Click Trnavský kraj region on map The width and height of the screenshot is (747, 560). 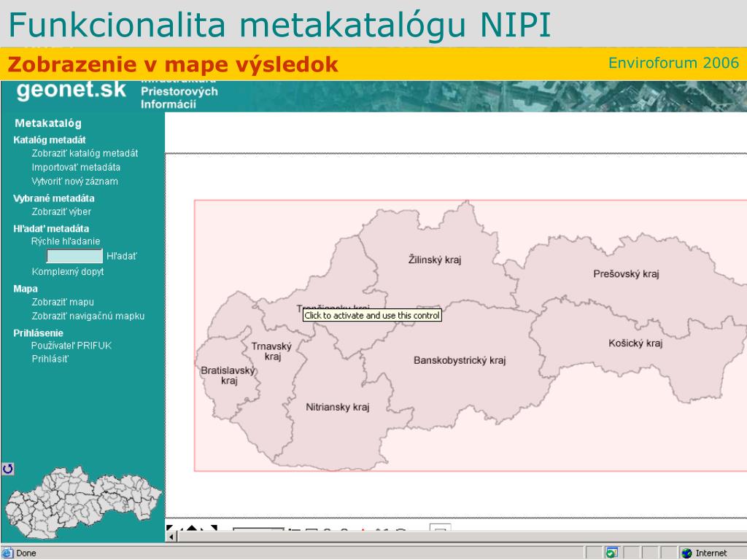(x=271, y=351)
